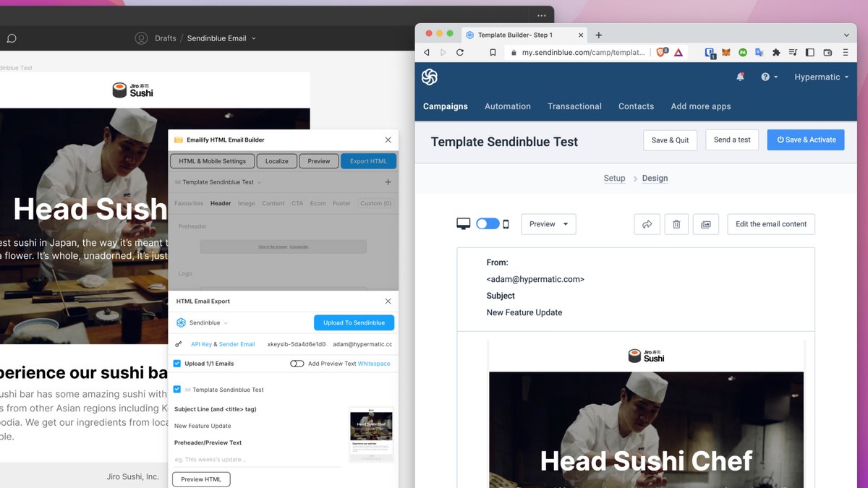Open the Transactional menu
Viewport: 868px width, 488px height.
pos(574,106)
